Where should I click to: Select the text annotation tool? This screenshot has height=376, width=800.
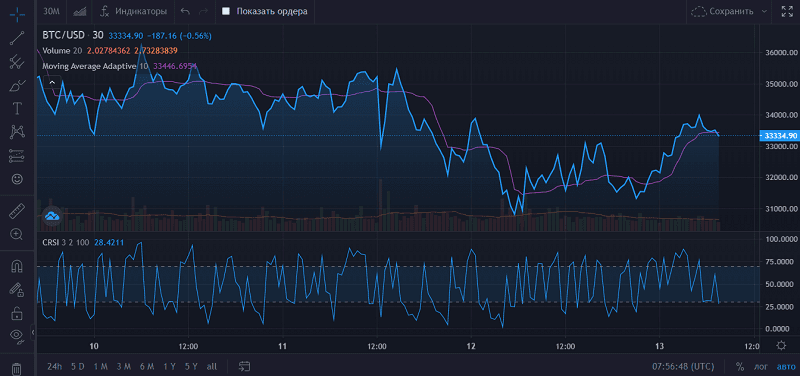(17, 108)
